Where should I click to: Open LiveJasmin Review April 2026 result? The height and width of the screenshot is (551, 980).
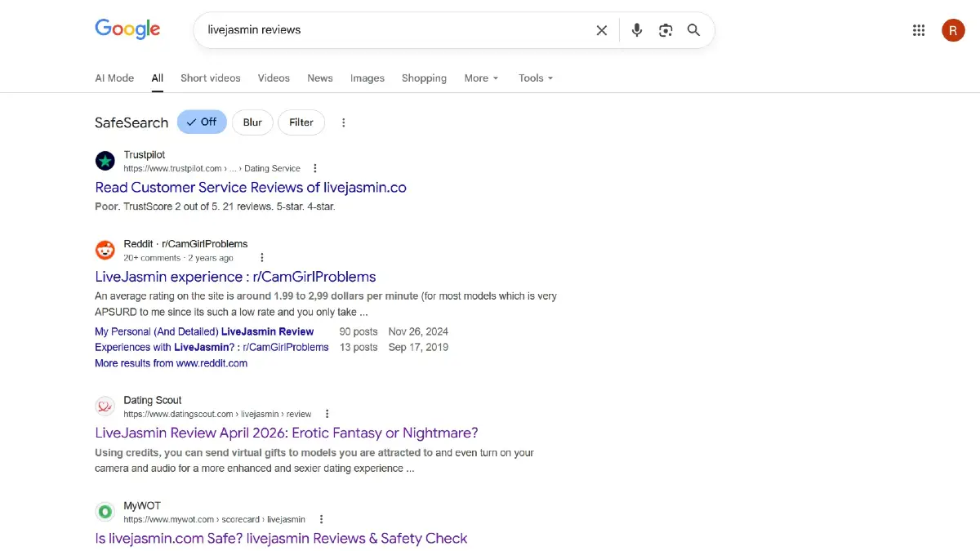pos(287,433)
